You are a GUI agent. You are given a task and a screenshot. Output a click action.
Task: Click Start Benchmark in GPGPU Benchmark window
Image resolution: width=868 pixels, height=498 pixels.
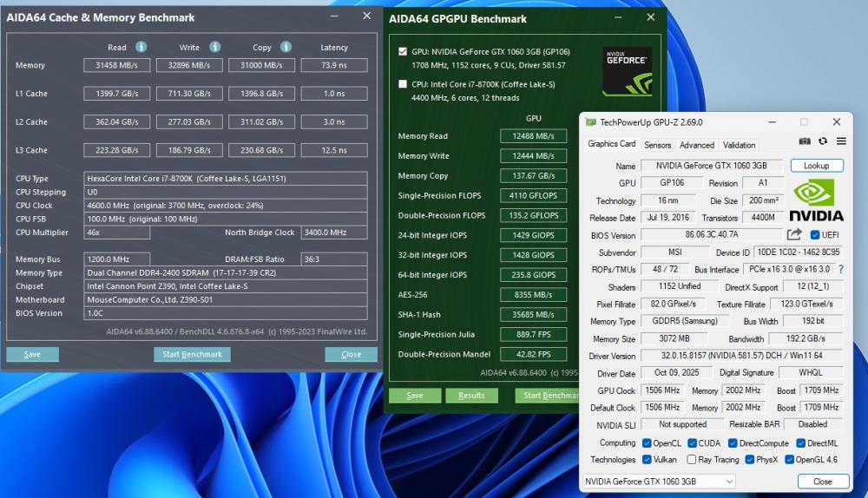coord(547,395)
